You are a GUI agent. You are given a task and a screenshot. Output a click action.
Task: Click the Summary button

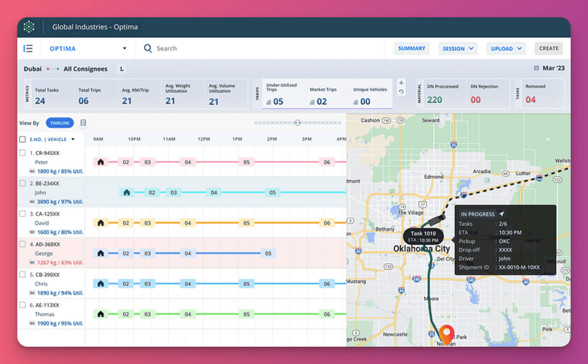(x=412, y=49)
